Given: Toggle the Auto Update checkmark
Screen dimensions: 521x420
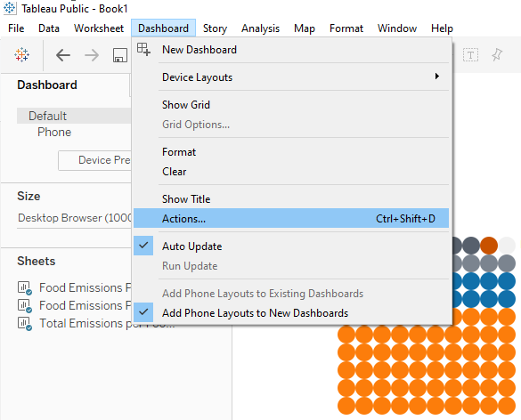Looking at the screenshot, I should pyautogui.click(x=143, y=246).
